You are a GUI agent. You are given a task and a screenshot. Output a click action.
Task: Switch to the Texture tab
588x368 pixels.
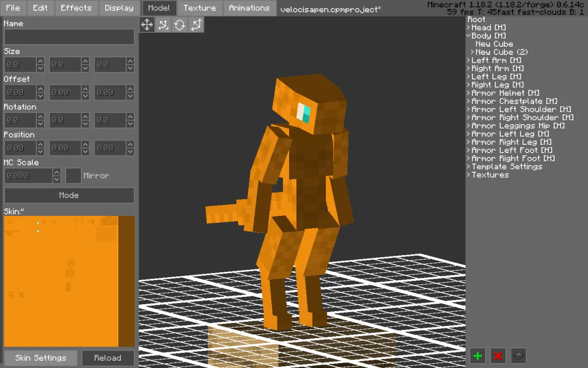199,8
